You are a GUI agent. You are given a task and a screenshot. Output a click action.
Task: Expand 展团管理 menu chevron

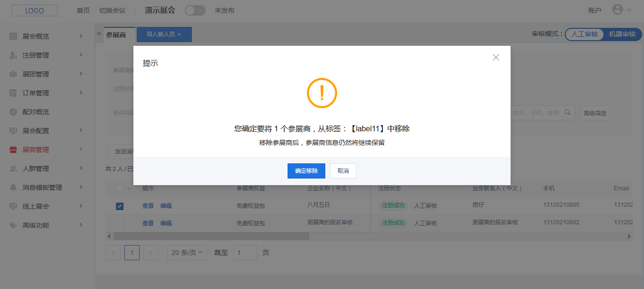tap(81, 74)
